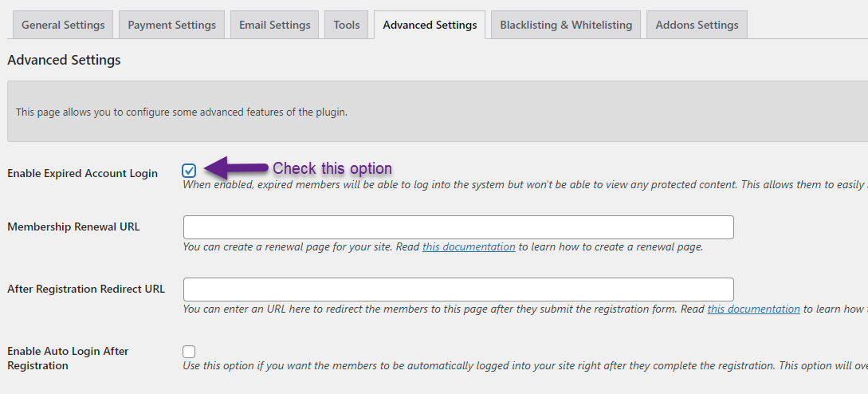
Task: Focus the Membership Renewal URL input field
Action: [458, 227]
